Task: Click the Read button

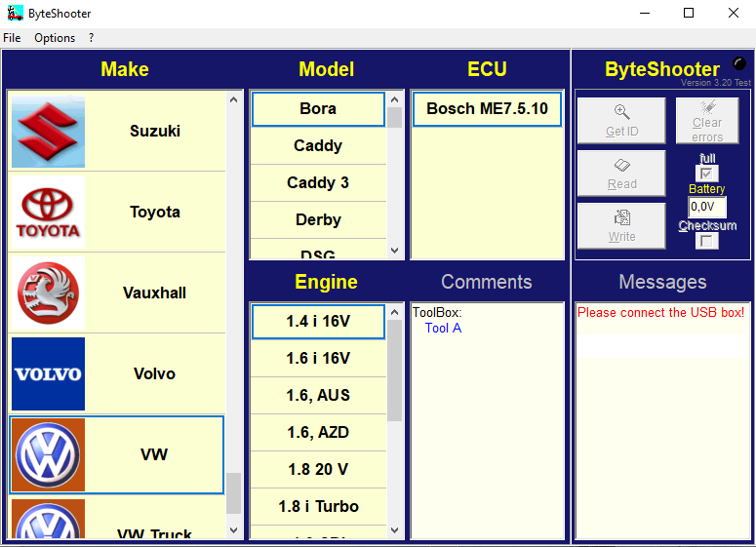Action: point(621,174)
